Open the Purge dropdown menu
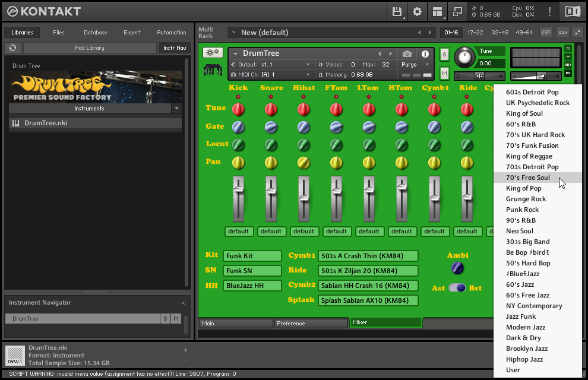Screen dimensions: 588x380 [416, 65]
